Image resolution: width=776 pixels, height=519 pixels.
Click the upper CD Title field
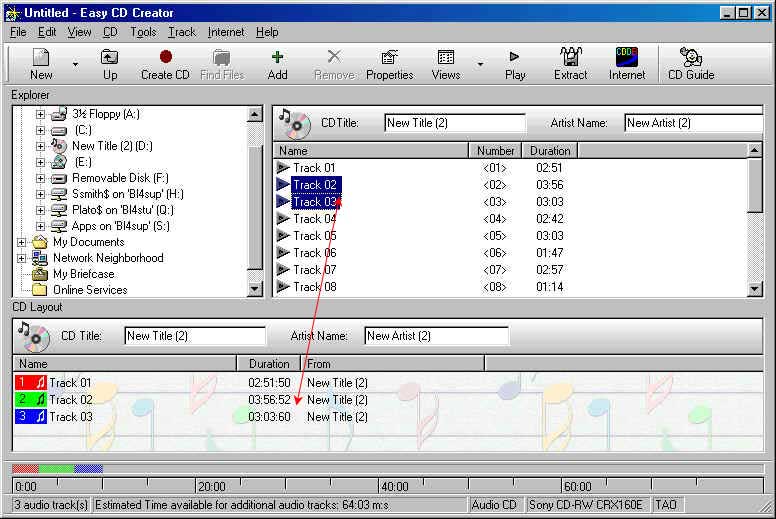(x=455, y=123)
